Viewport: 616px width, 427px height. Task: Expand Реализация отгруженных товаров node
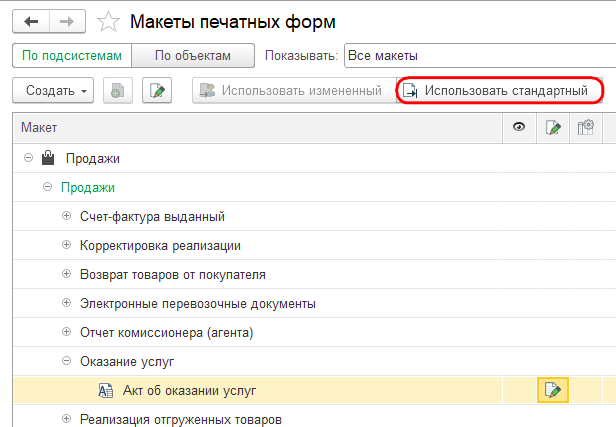(66, 418)
